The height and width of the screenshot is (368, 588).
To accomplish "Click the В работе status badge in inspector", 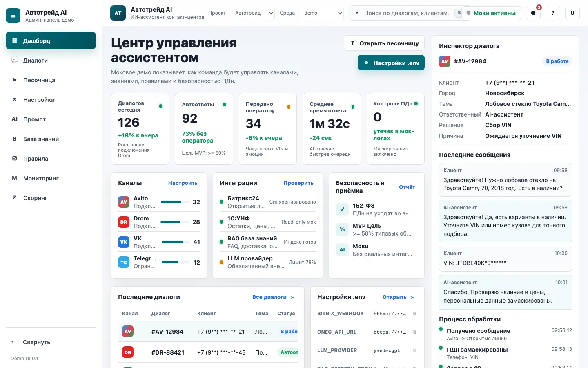I will pos(557,61).
